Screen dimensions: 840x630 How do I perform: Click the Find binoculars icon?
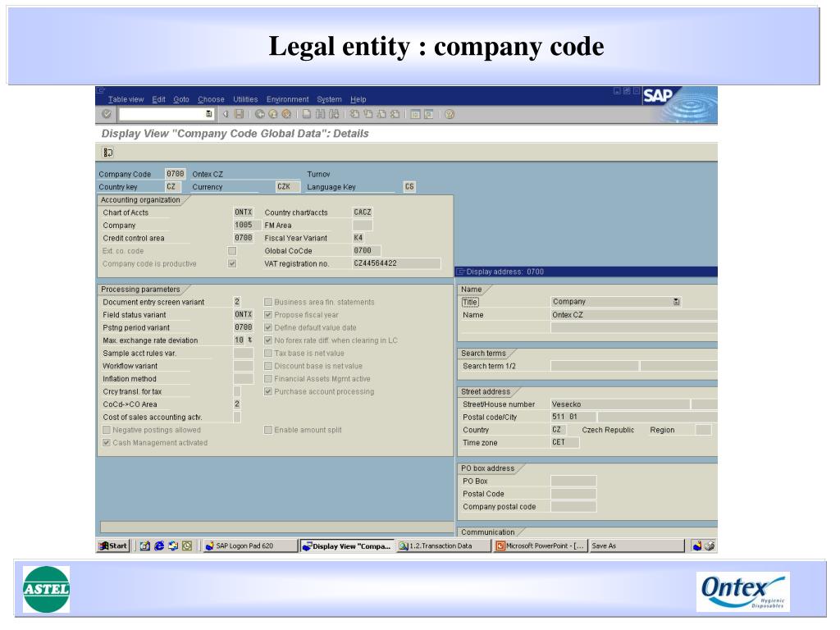321,114
